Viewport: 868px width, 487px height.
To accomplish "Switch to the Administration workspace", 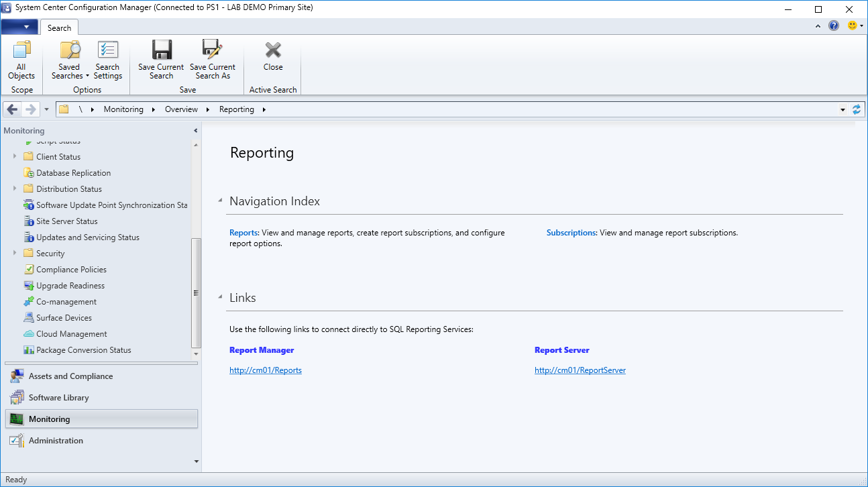I will [56, 440].
